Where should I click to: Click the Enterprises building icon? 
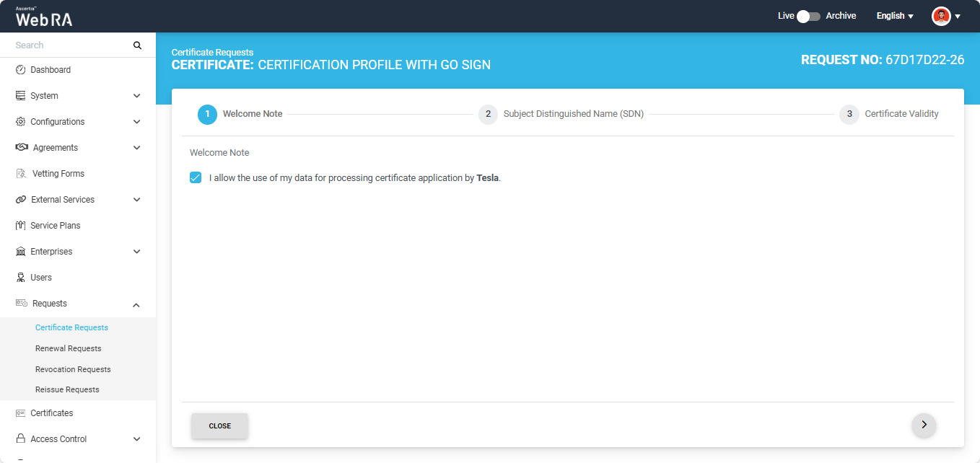(x=20, y=252)
